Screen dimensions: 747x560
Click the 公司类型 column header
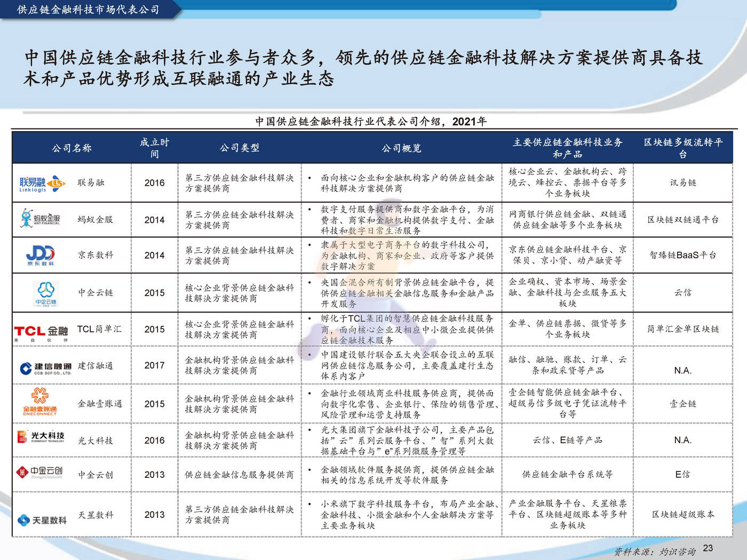click(x=240, y=148)
